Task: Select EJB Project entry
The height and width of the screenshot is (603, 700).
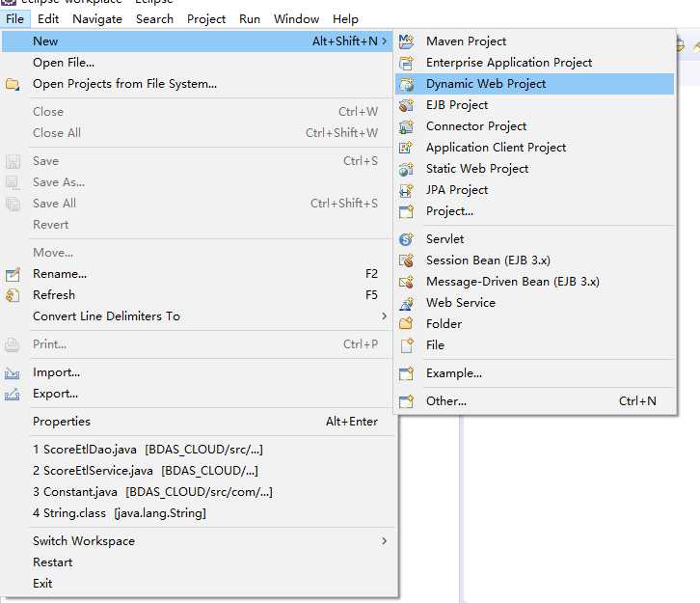Action: [x=535, y=105]
